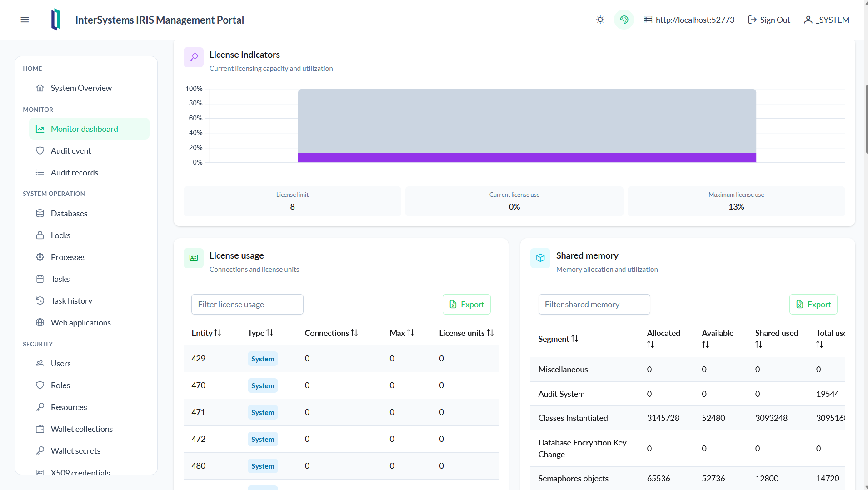The image size is (868, 490).
Task: Click the padlock icon beside Locks
Action: point(40,235)
